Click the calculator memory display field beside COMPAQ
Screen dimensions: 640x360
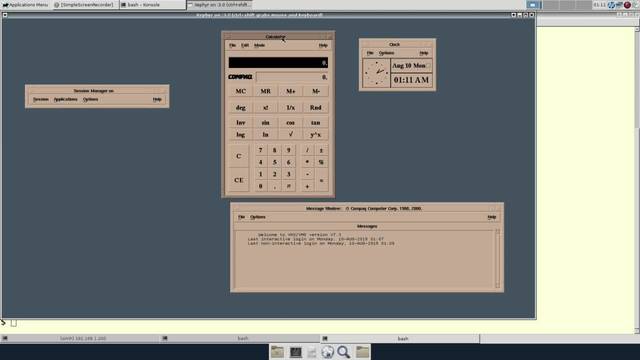click(292, 77)
